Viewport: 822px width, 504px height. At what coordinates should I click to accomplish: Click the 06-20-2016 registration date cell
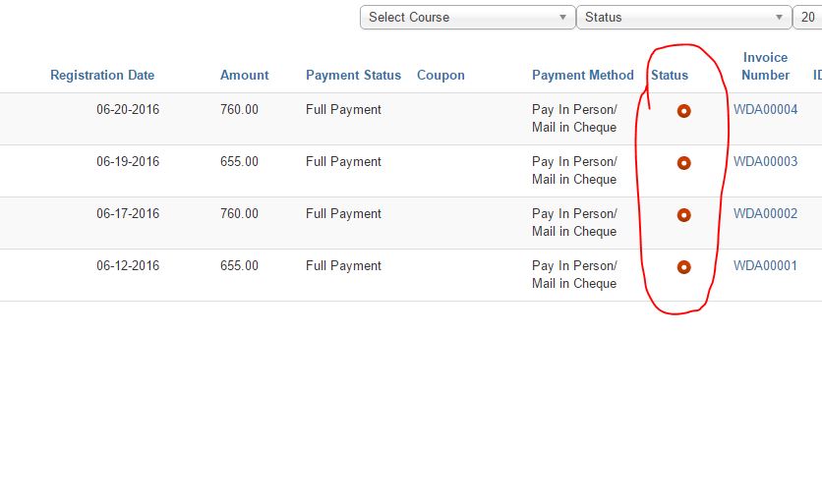pyautogui.click(x=128, y=109)
